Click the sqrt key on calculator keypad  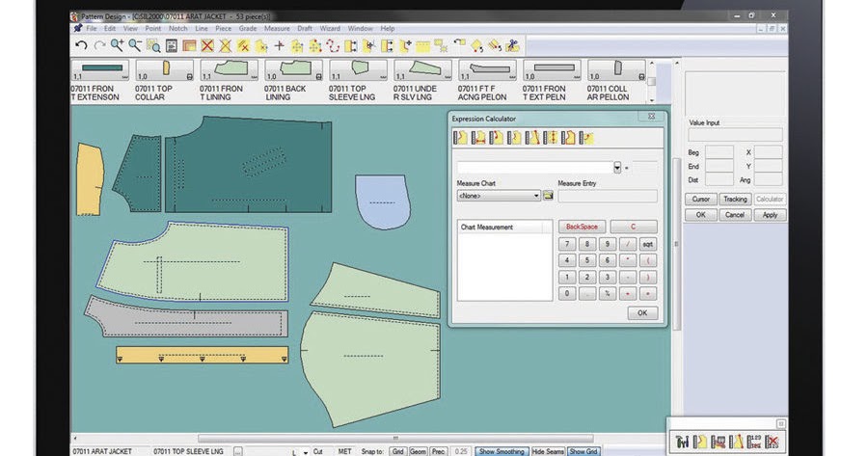pyautogui.click(x=648, y=244)
